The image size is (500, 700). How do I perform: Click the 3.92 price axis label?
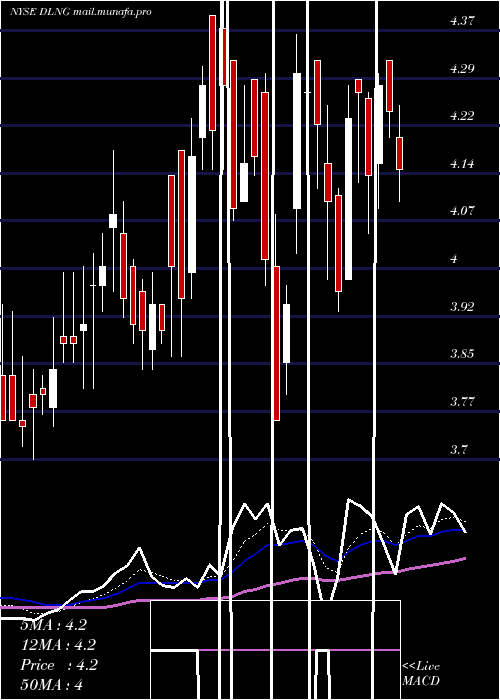click(x=462, y=307)
